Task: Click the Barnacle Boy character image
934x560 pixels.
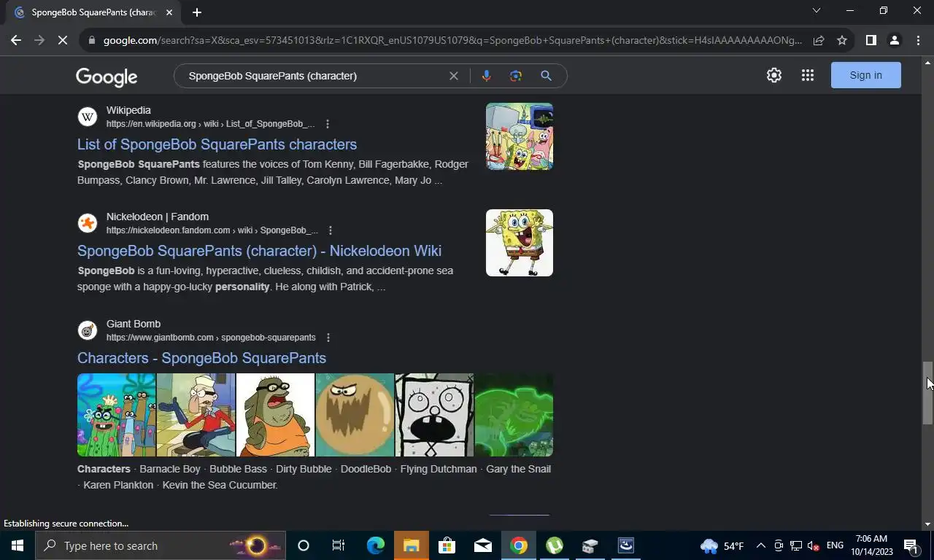Action: pos(196,415)
